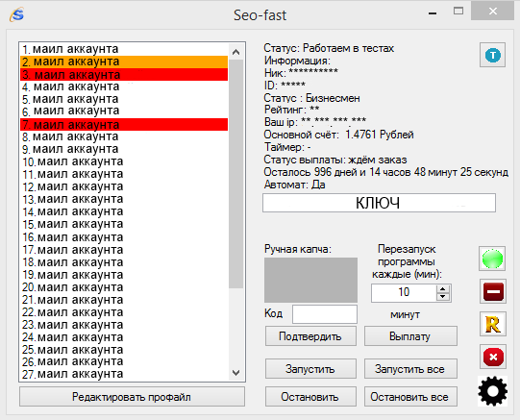The height and width of the screenshot is (420, 520).
Task: Select list row 23. маил аккаунта
Action: coord(124,325)
